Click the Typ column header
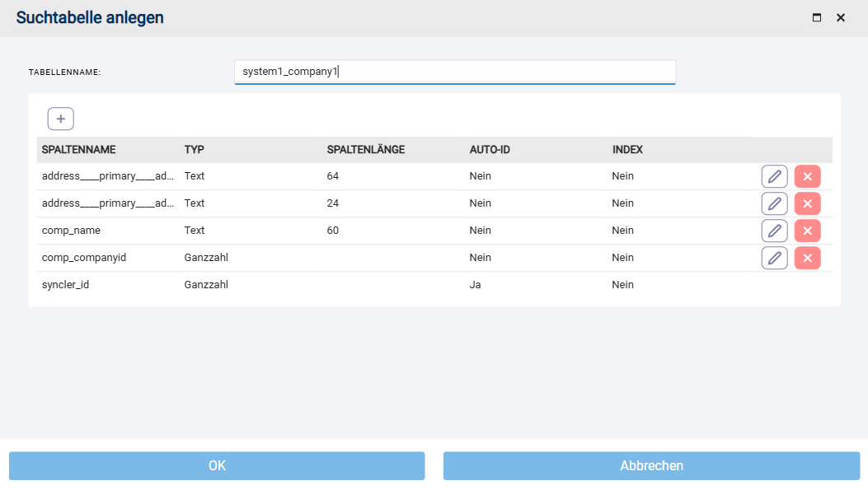868x490 pixels. (195, 150)
